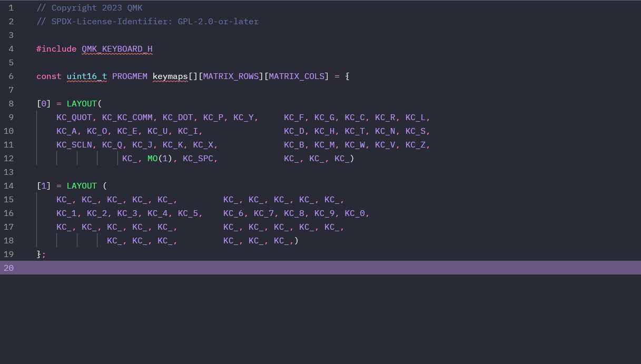This screenshot has width=641, height=364.
Task: Click the KC_QUOT keycode
Action: point(74,117)
